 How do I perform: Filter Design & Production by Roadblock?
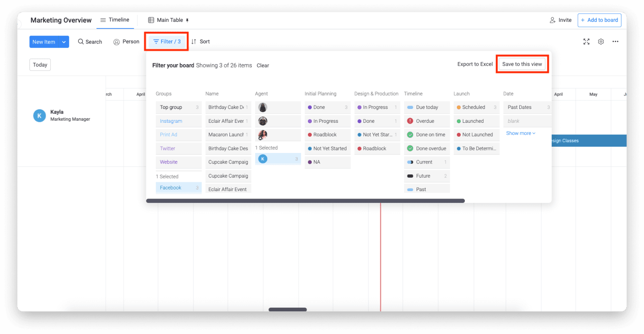click(377, 148)
